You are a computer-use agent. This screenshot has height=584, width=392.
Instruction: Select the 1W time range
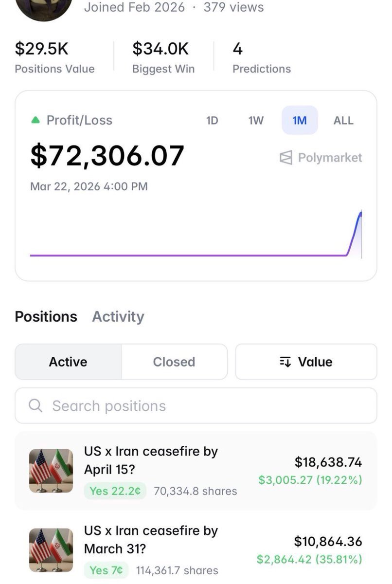[256, 120]
